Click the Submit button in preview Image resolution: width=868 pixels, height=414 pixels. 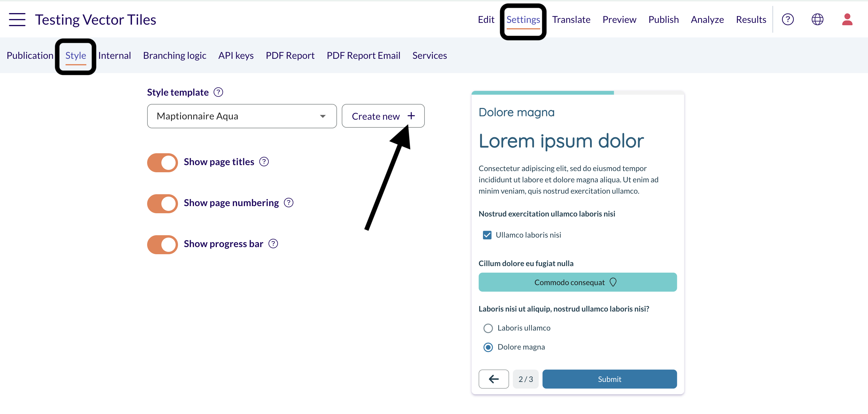click(x=610, y=379)
